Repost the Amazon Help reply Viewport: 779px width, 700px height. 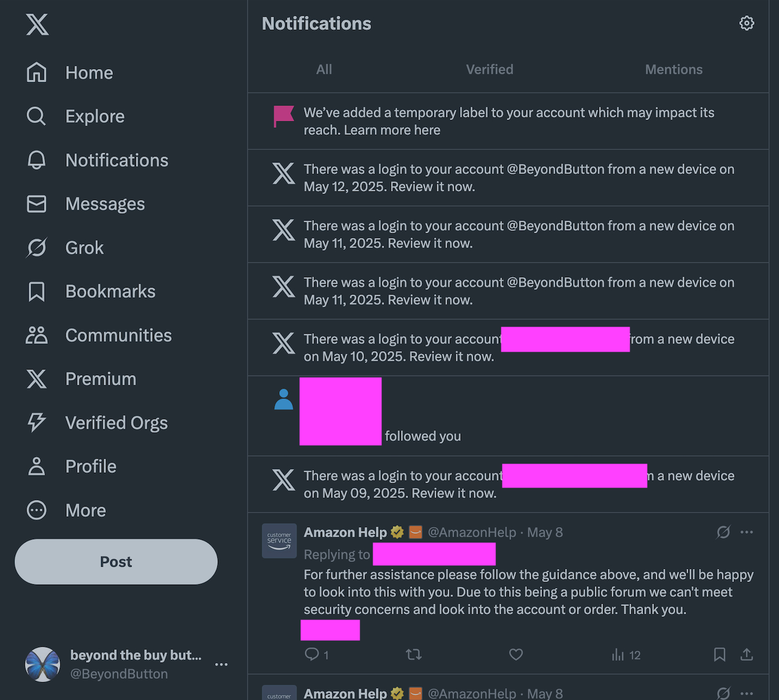[x=414, y=654]
